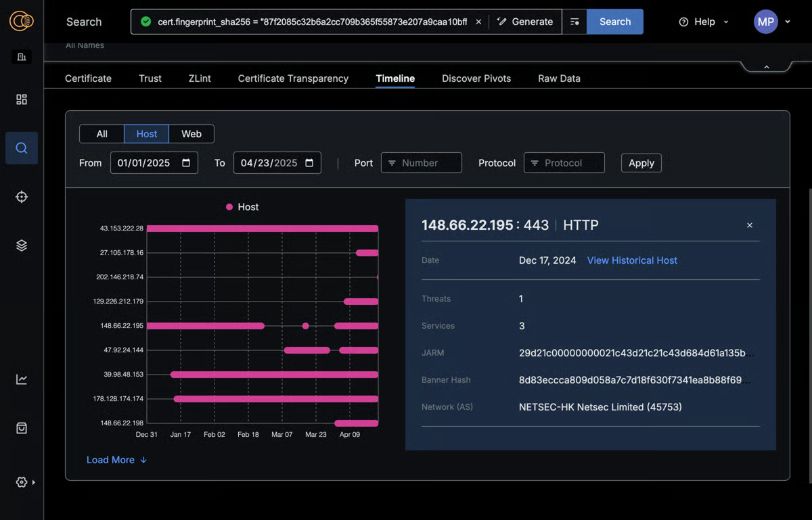Image resolution: width=812 pixels, height=520 pixels.
Task: Open the trends chart icon in sidebar
Action: pyautogui.click(x=21, y=379)
